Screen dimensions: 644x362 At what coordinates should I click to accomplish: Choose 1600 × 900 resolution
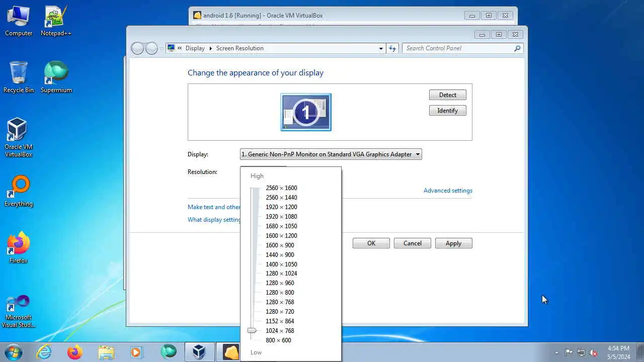280,245
